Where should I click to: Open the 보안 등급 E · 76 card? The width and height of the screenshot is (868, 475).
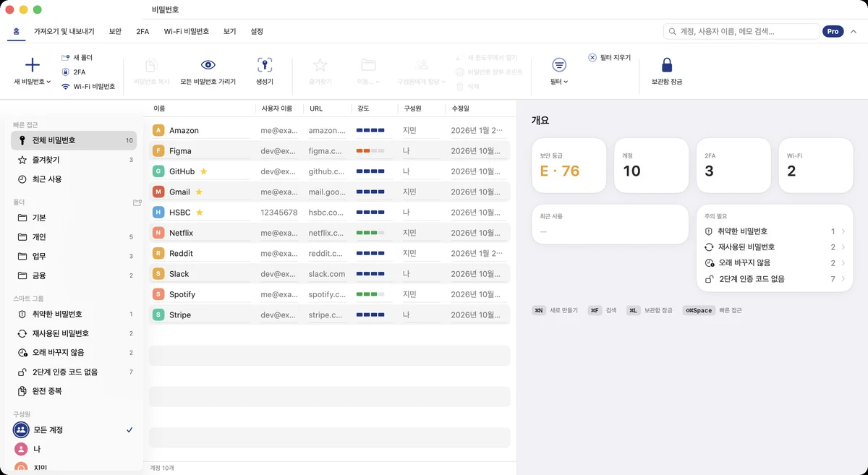[x=569, y=166]
